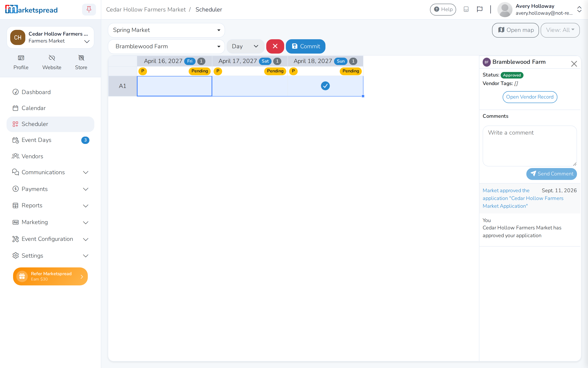Screen dimensions: 588x368
Task: Open the Day view dropdown
Action: [245, 46]
